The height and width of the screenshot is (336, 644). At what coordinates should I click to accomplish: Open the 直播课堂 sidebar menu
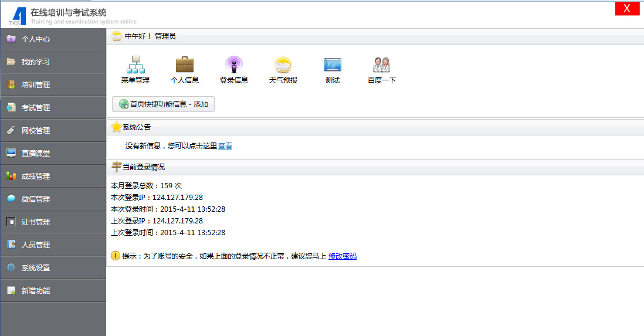click(53, 153)
